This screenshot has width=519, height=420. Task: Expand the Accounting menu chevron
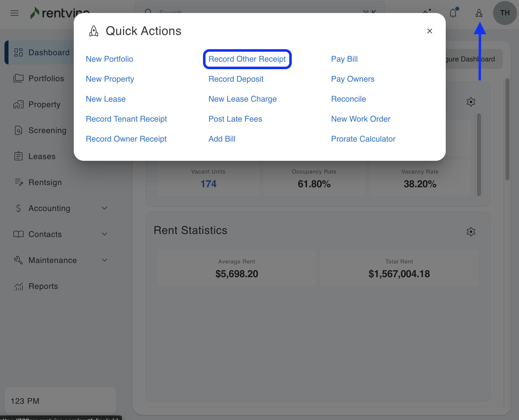tap(104, 208)
